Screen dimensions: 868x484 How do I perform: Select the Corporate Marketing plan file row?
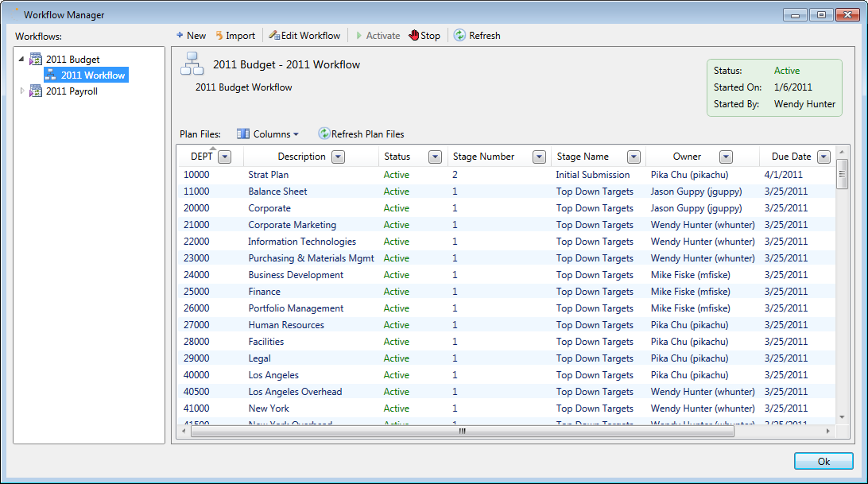[292, 225]
